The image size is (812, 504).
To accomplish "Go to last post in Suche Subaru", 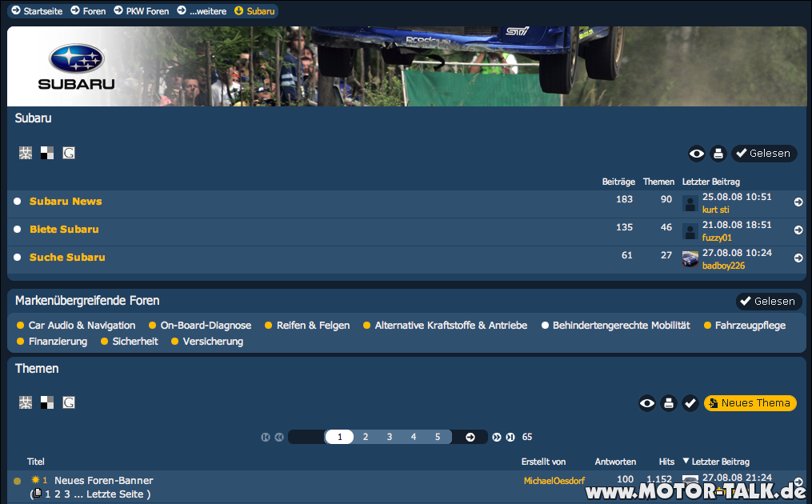I will click(798, 258).
